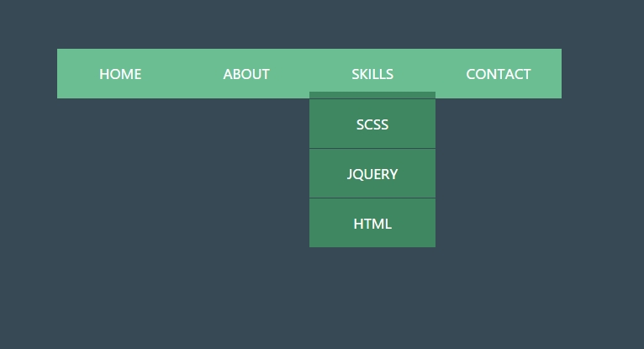Click the HTML skill option
Viewport: 644px width, 349px height.
tap(372, 224)
